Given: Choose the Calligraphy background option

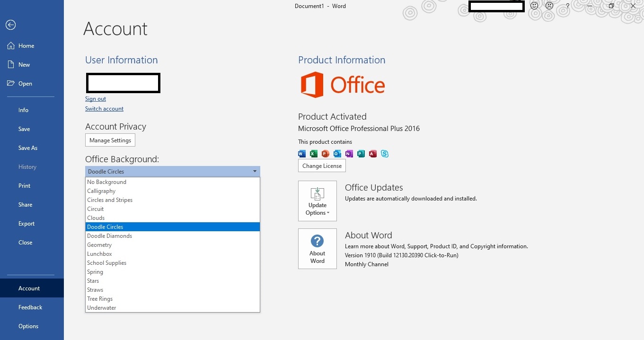Looking at the screenshot, I should click(173, 191).
